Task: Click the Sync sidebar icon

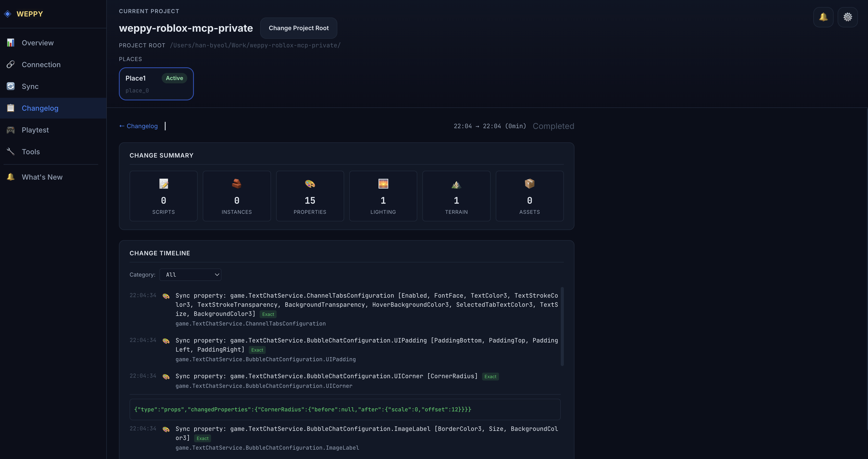Action: click(10, 86)
